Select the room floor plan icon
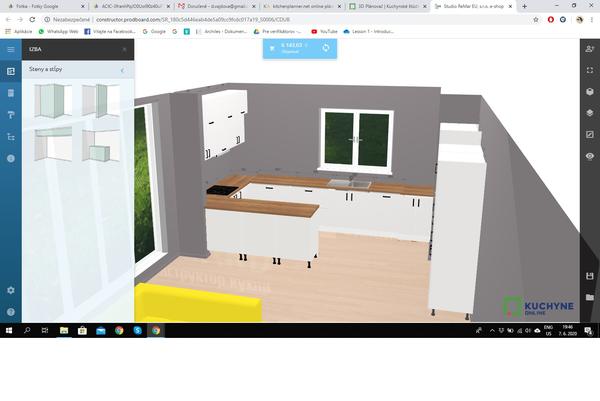 (10, 71)
